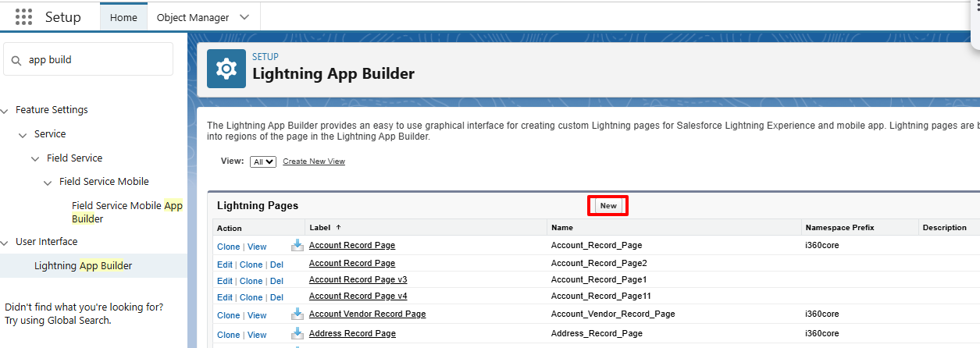980x348 pixels.
Task: Click the Address_Record_Page name cell
Action: (597, 333)
